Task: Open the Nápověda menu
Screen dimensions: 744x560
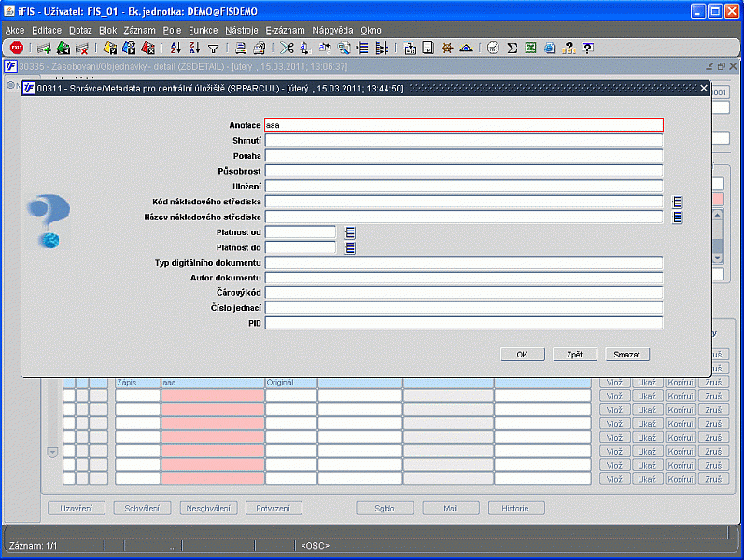Action: (x=332, y=31)
